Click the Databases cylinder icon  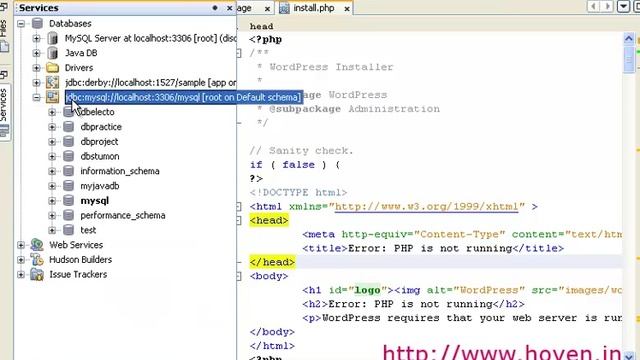(x=37, y=24)
